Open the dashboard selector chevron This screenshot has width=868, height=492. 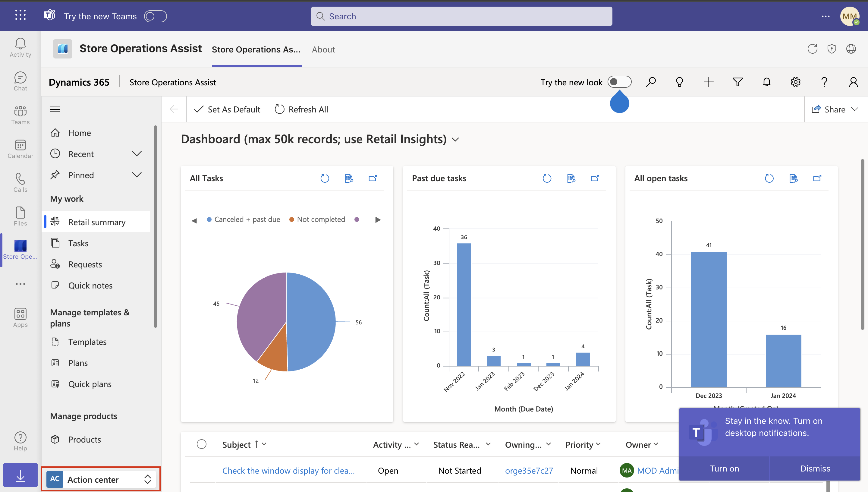455,140
